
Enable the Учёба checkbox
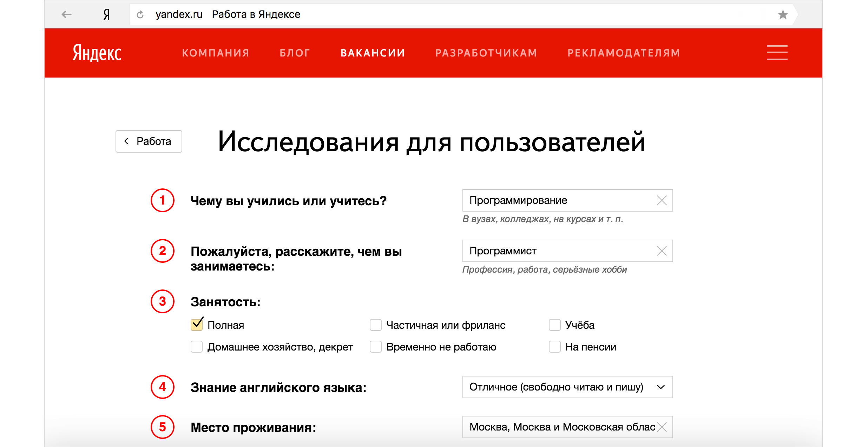[554, 325]
